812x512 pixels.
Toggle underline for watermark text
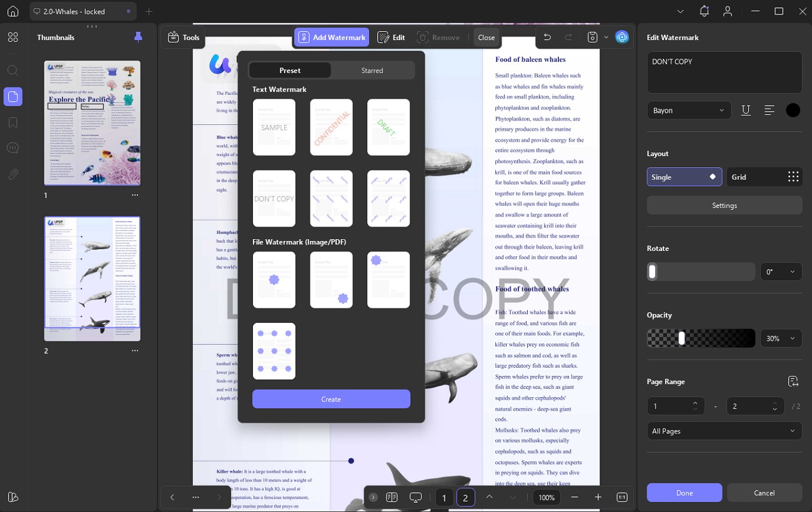(746, 110)
